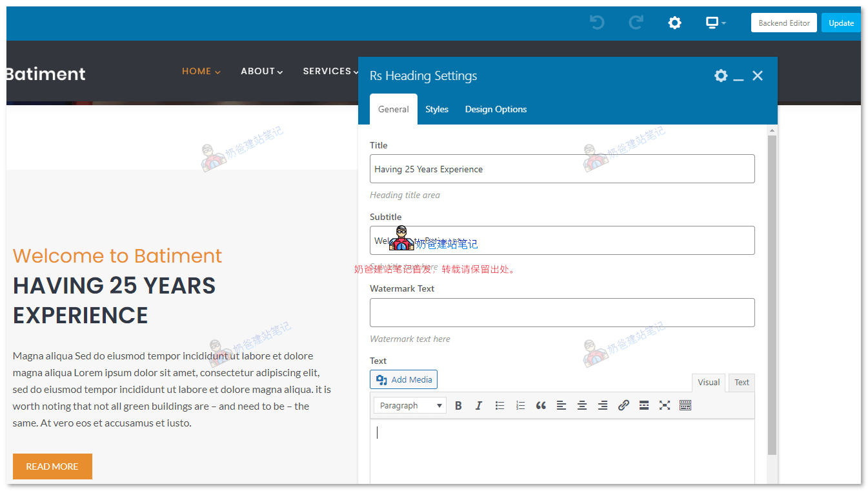
Task: Expand the HOME navigation menu
Action: (x=201, y=72)
